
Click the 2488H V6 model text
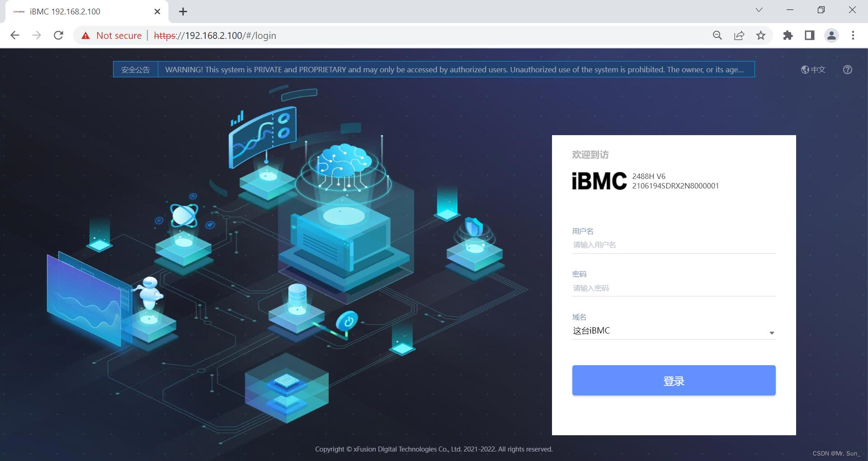pos(649,176)
